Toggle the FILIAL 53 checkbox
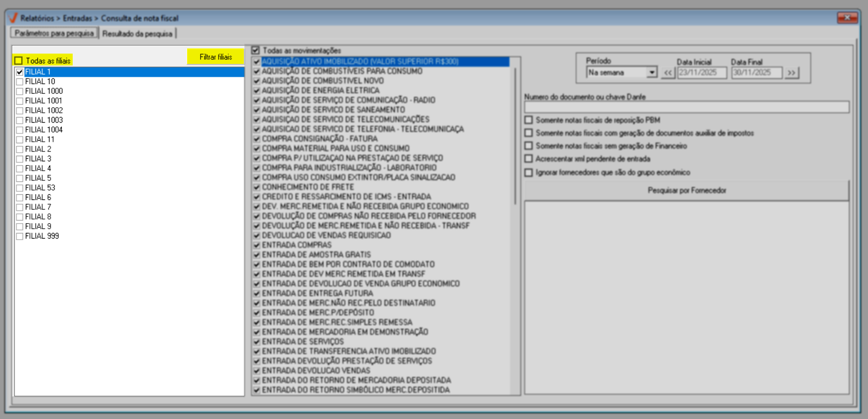868x419 pixels. [x=20, y=188]
